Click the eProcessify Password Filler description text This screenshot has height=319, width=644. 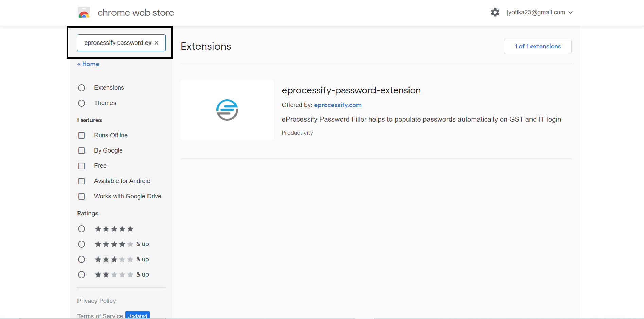tap(421, 119)
